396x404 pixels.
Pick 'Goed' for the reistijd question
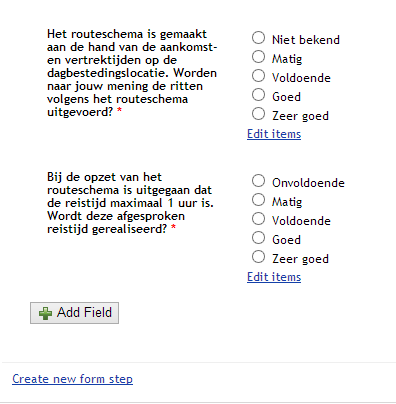click(258, 238)
